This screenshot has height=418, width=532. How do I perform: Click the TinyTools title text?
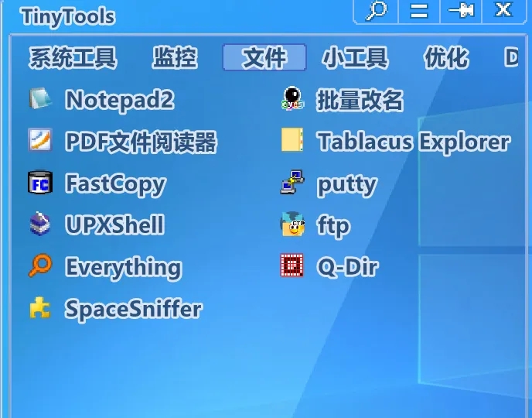click(x=68, y=17)
